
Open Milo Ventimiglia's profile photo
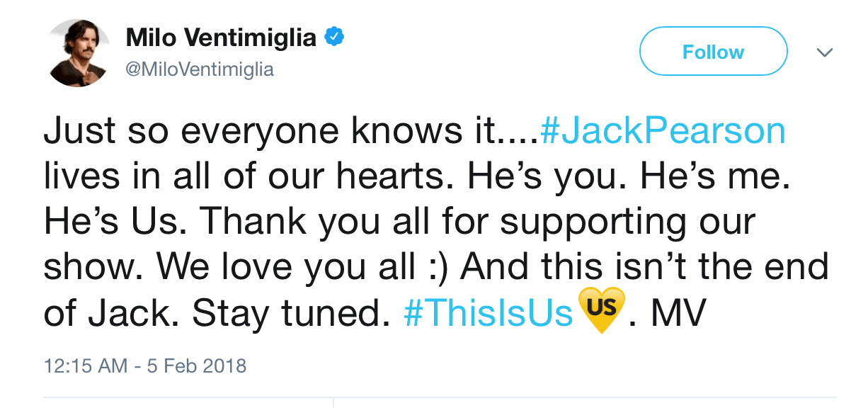tap(79, 52)
